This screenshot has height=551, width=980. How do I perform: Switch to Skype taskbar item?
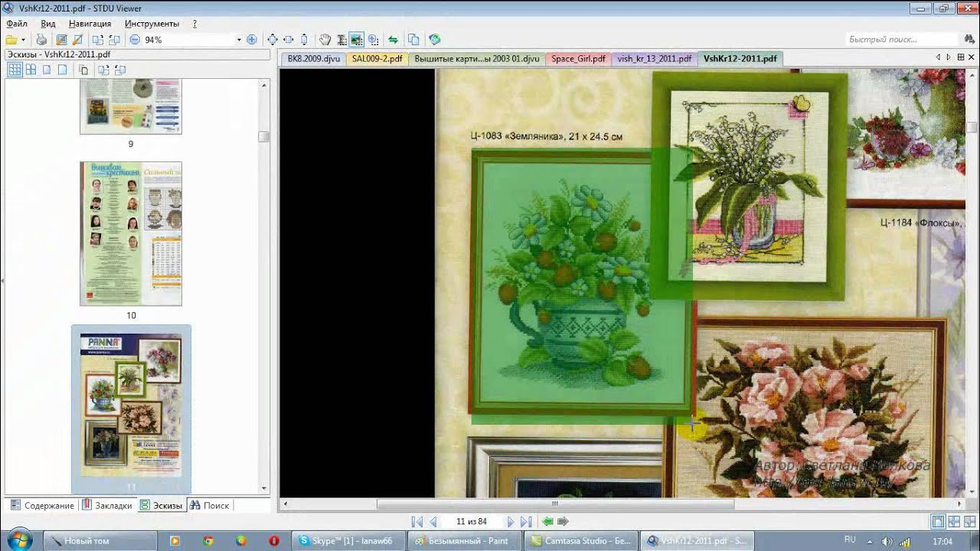pyautogui.click(x=348, y=540)
